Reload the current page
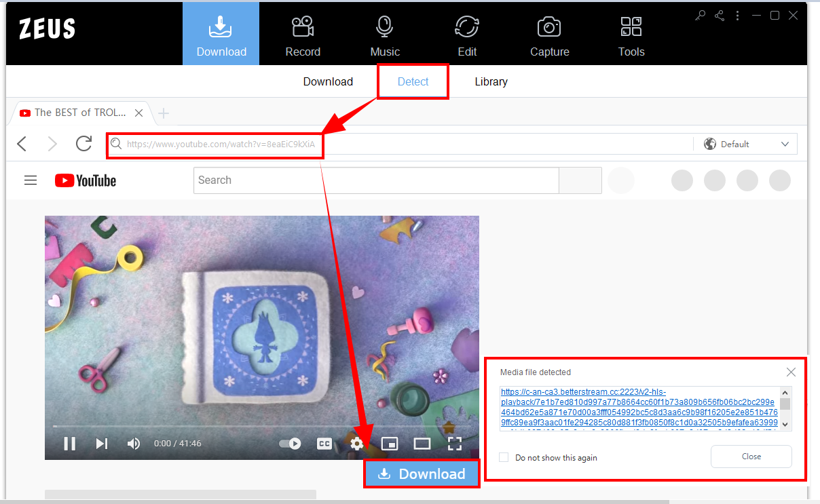This screenshot has height=504, width=820. point(83,144)
